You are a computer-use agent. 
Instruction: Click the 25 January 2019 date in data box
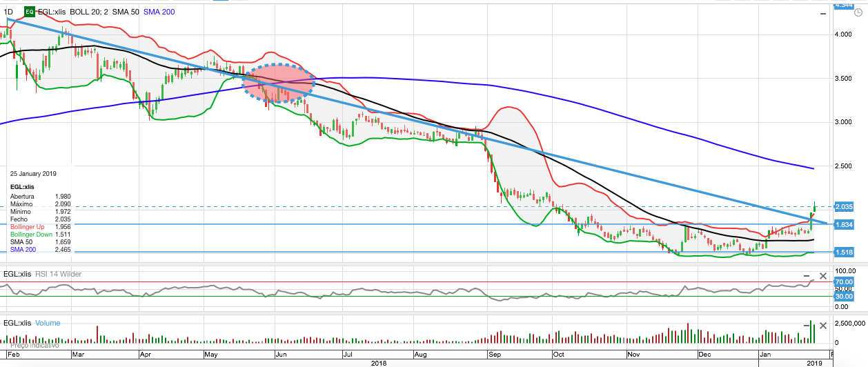(33, 174)
